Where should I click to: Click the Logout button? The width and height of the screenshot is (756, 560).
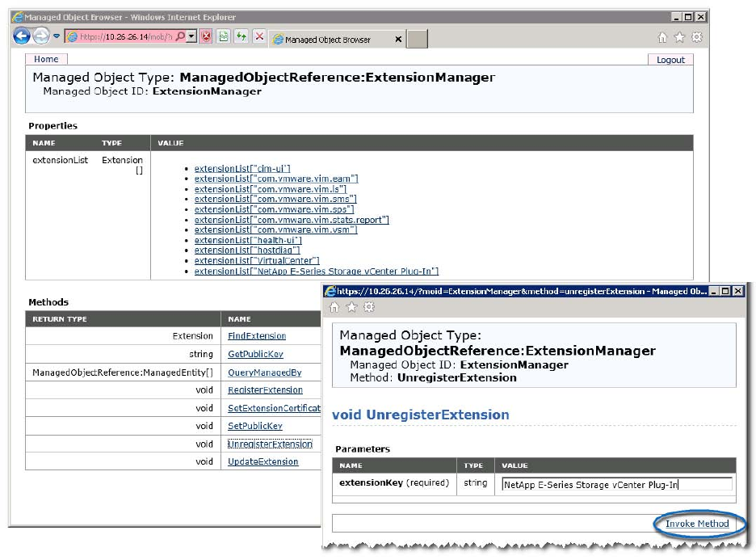(670, 60)
